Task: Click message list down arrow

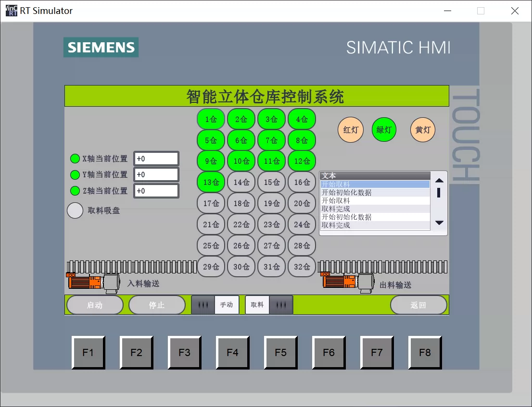Action: coord(439,222)
